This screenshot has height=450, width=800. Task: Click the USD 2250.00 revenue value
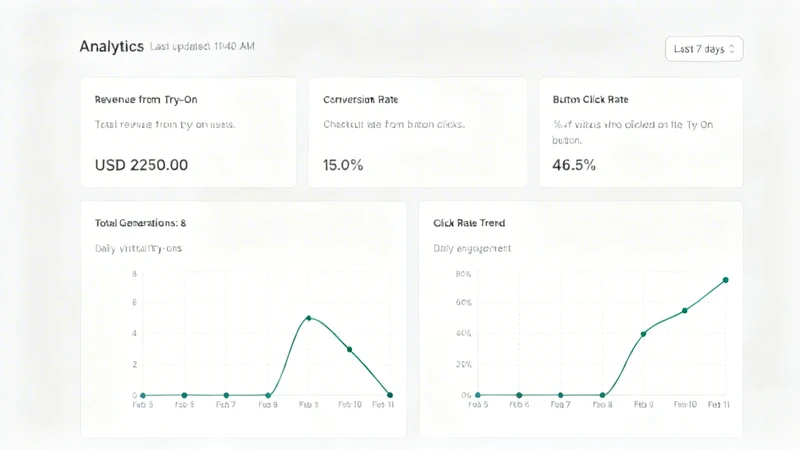pyautogui.click(x=141, y=165)
